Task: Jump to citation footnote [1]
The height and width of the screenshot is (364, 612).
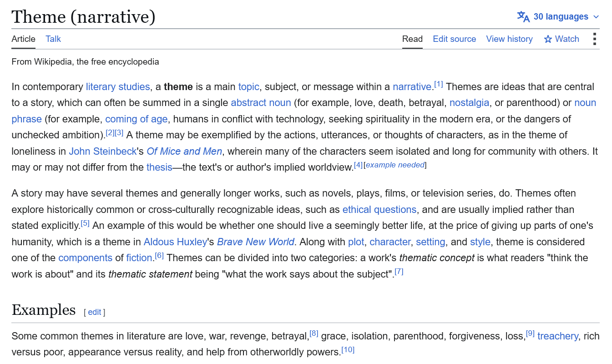Action: [x=438, y=84]
